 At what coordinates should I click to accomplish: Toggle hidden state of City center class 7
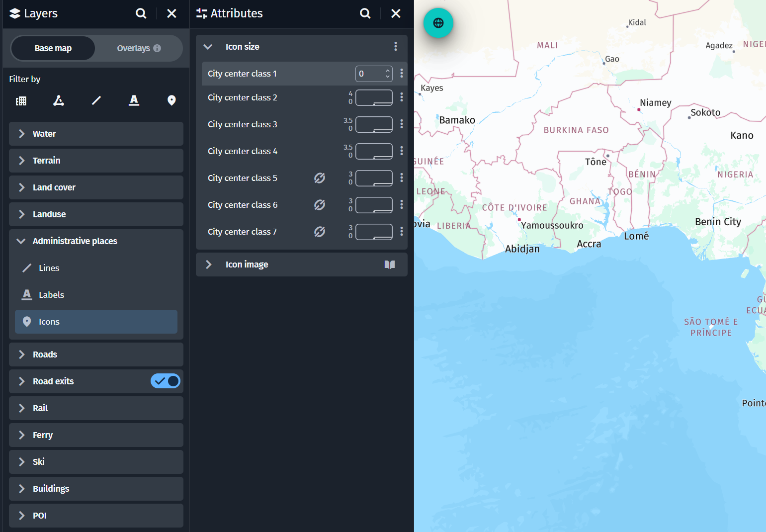click(320, 232)
